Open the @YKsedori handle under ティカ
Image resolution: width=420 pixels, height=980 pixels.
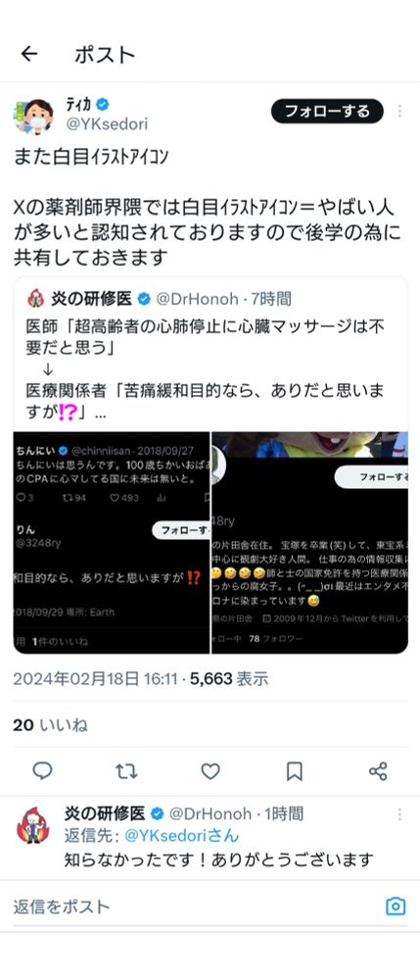[x=107, y=123]
